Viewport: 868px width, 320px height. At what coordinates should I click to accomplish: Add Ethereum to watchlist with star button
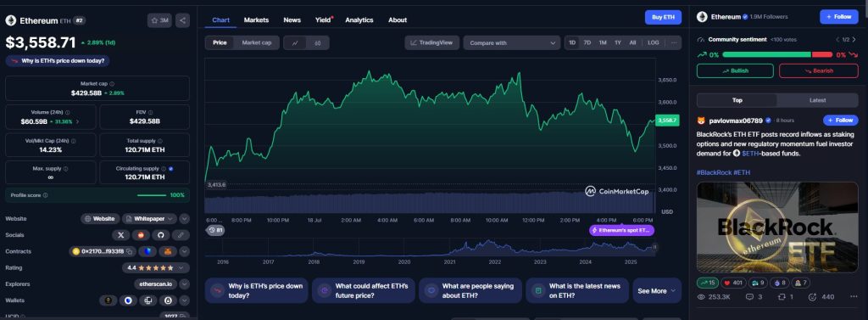(x=160, y=20)
